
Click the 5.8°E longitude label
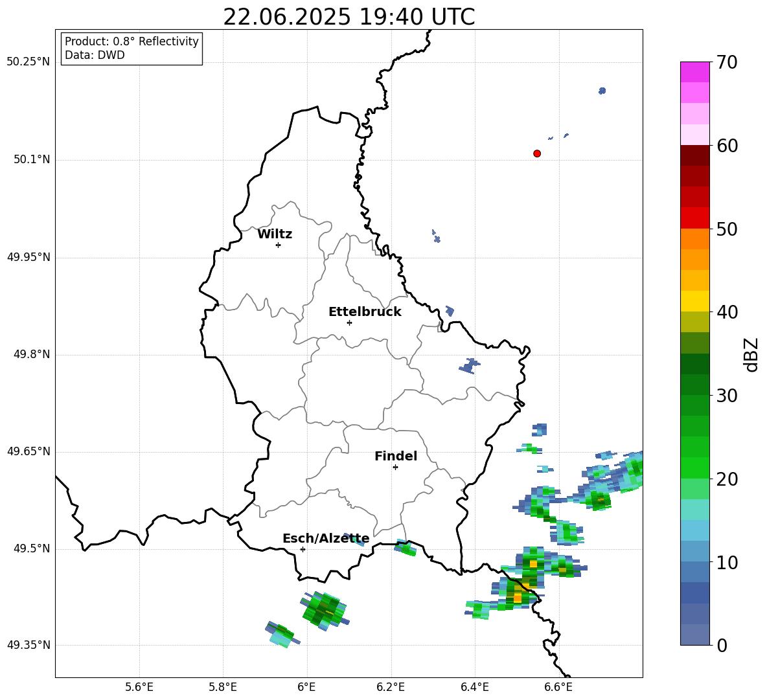[x=223, y=687]
